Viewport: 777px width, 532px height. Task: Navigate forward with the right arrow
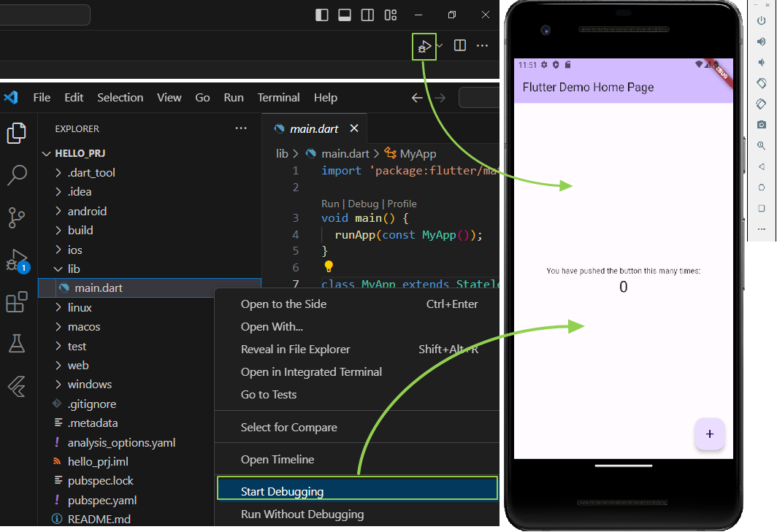tap(440, 98)
